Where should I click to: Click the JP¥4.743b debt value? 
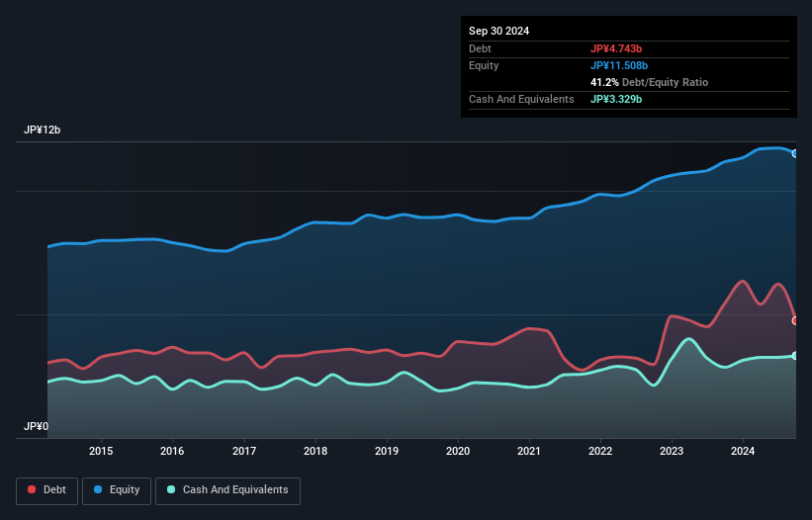coord(616,48)
